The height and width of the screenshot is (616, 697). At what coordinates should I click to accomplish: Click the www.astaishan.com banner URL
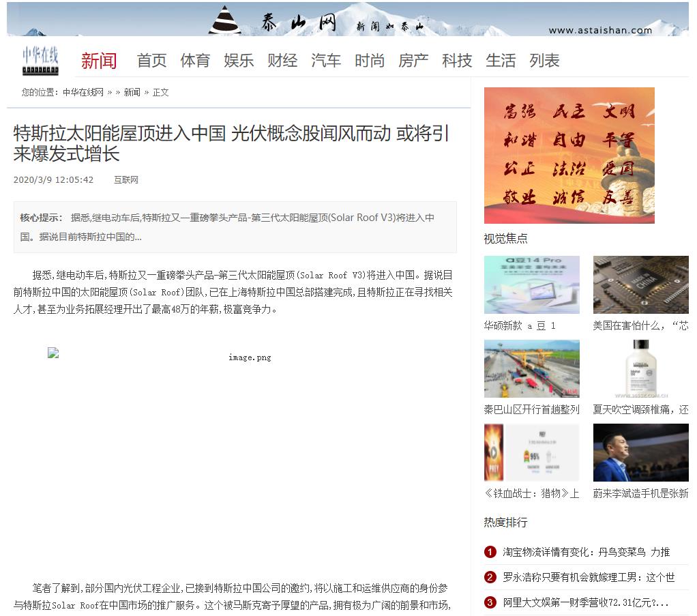click(x=600, y=30)
